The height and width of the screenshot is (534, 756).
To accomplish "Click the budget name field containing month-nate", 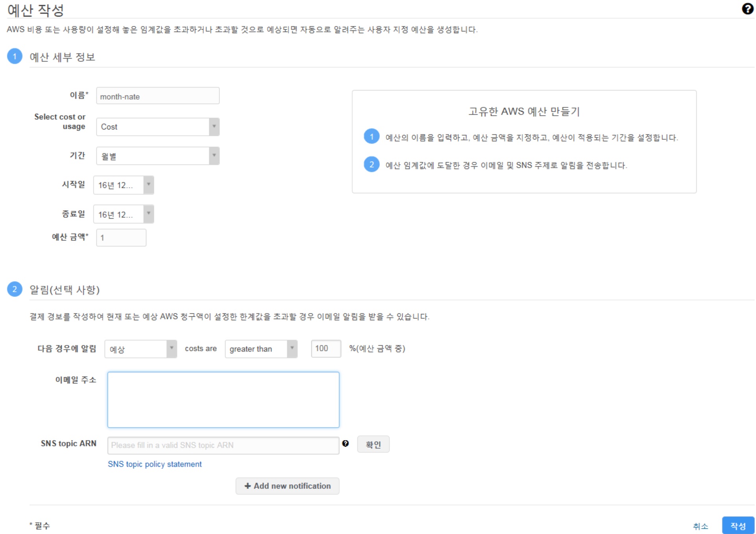I will pyautogui.click(x=158, y=96).
